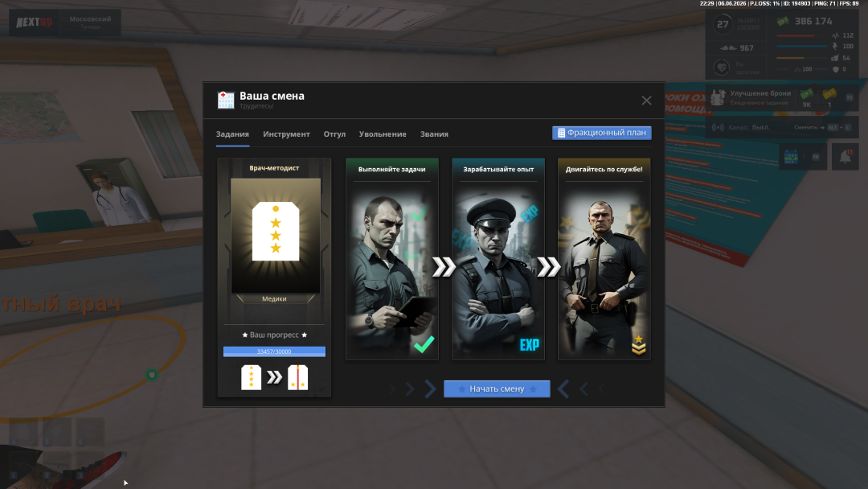Click the heart health icon in HUD
The width and height of the screenshot is (868, 489).
point(721,68)
